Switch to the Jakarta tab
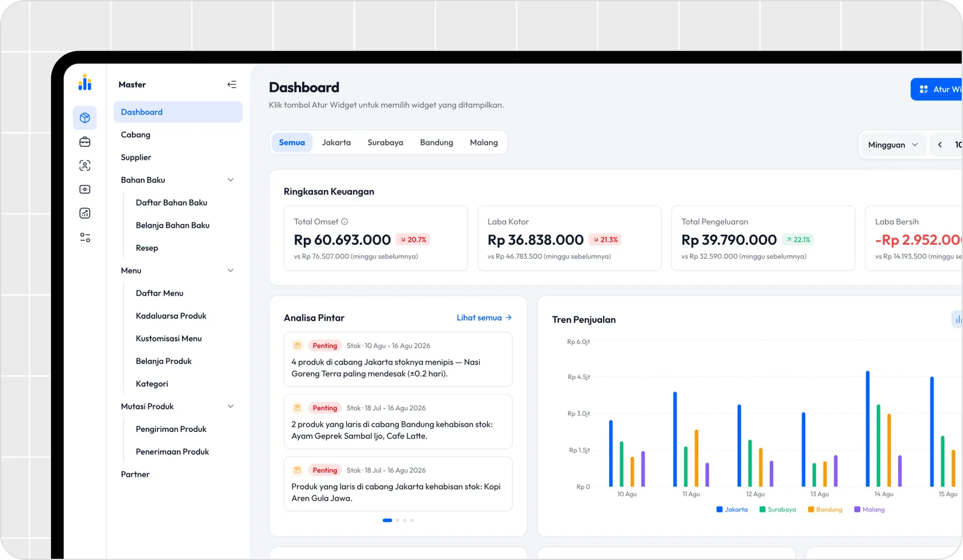The image size is (963, 560). tap(336, 143)
